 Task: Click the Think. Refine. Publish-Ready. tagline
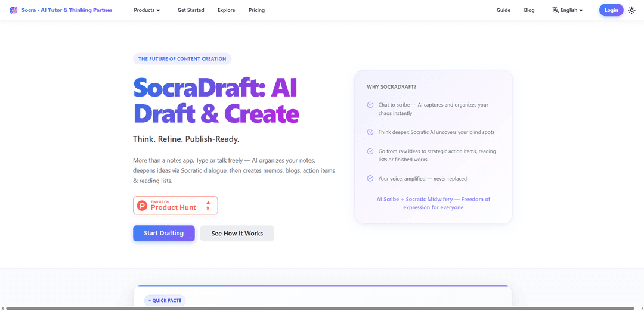186,139
